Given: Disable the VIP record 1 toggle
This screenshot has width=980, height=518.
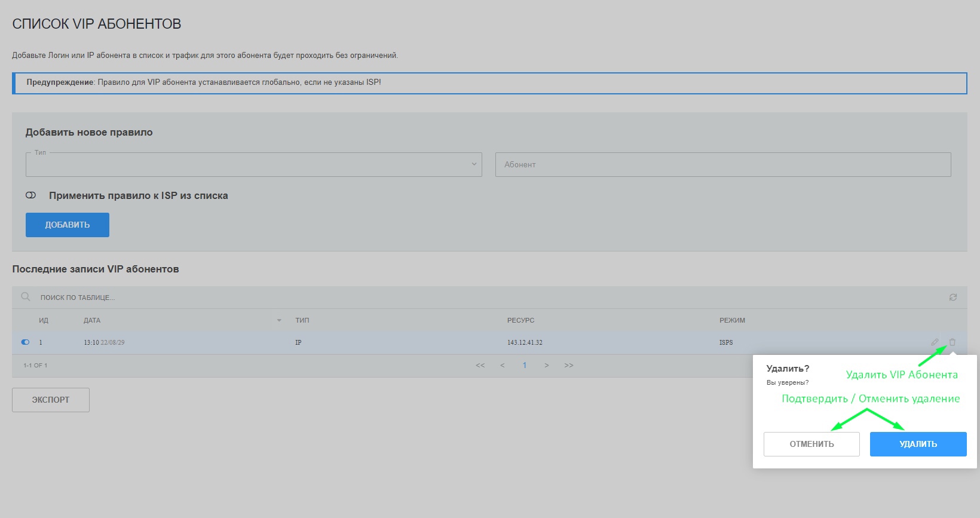Looking at the screenshot, I should coord(25,342).
